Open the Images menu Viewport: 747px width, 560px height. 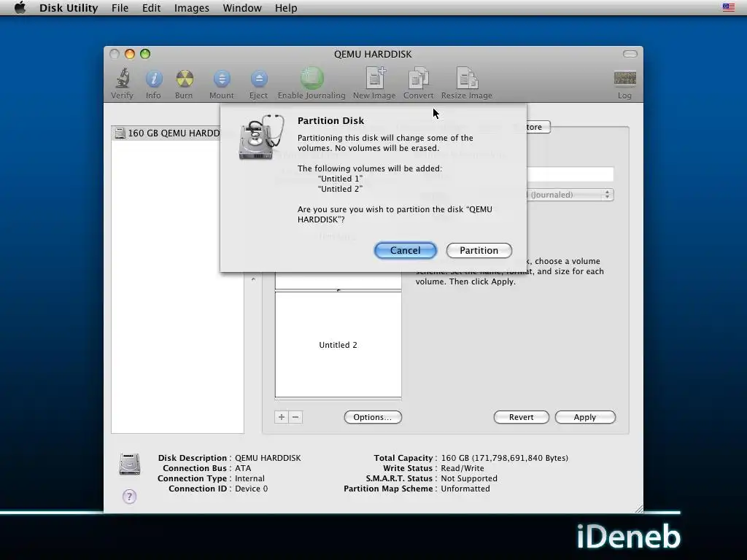(x=192, y=8)
